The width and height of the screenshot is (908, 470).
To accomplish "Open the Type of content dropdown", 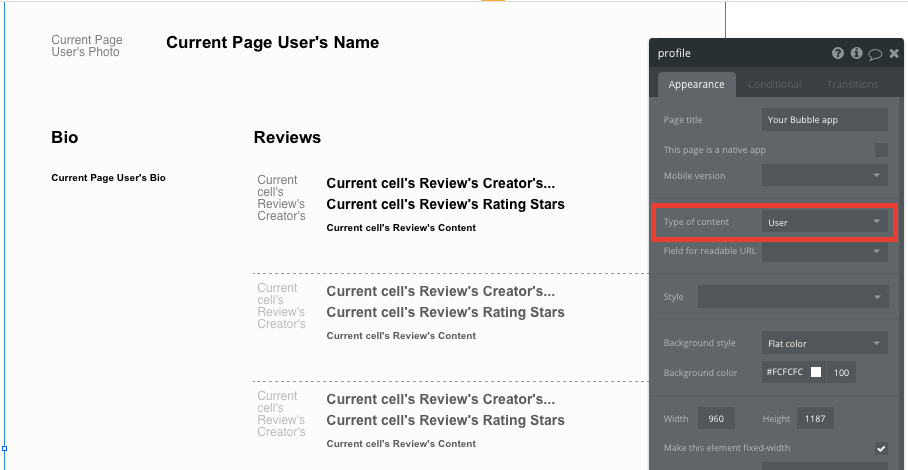I will pos(825,222).
